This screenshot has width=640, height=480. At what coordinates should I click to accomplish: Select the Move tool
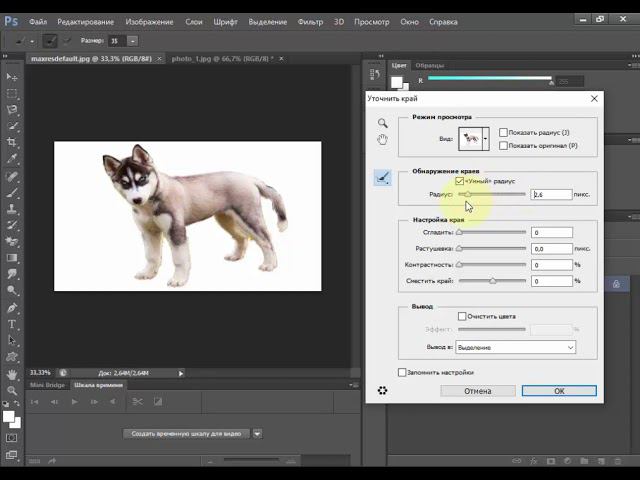[x=12, y=76]
